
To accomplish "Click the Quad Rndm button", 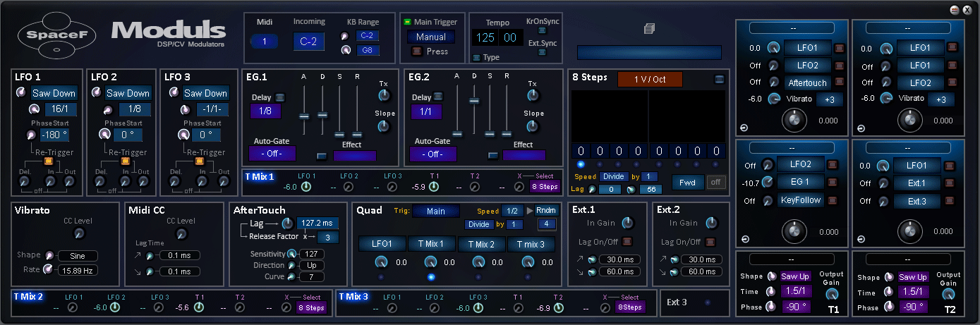I will click(546, 211).
